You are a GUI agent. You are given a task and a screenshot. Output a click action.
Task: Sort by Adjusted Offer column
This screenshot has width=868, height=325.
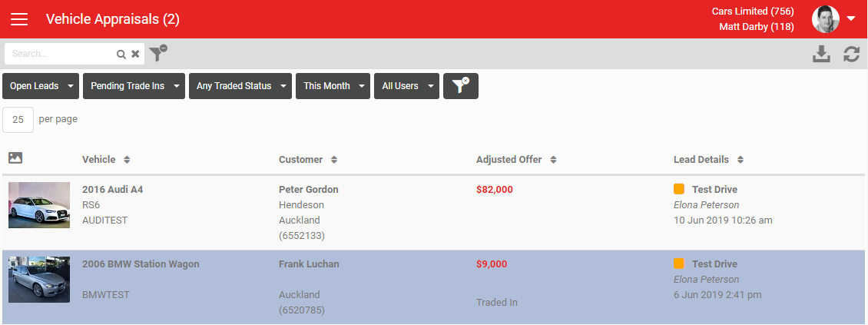[516, 160]
